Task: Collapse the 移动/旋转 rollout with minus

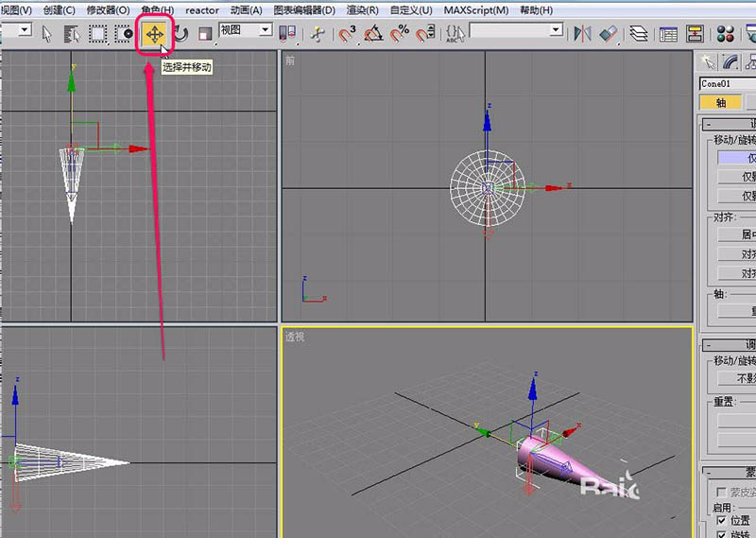Action: (708, 126)
